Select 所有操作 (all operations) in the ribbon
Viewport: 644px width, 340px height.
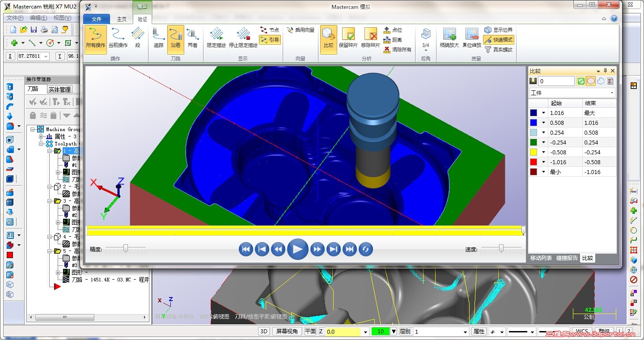96,39
